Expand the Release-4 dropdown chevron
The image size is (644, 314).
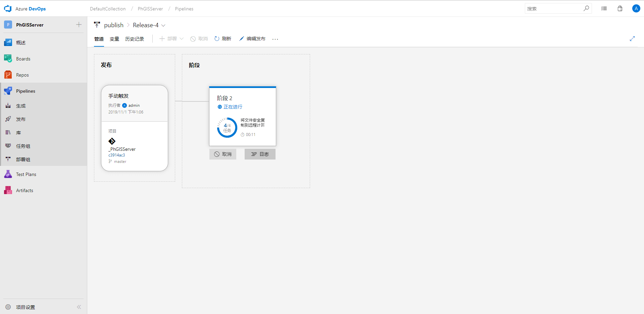pyautogui.click(x=163, y=26)
